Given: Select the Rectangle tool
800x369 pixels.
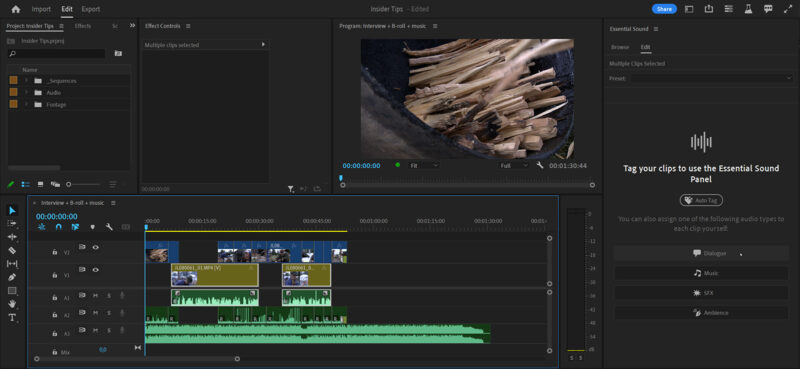Looking at the screenshot, I should (x=12, y=290).
